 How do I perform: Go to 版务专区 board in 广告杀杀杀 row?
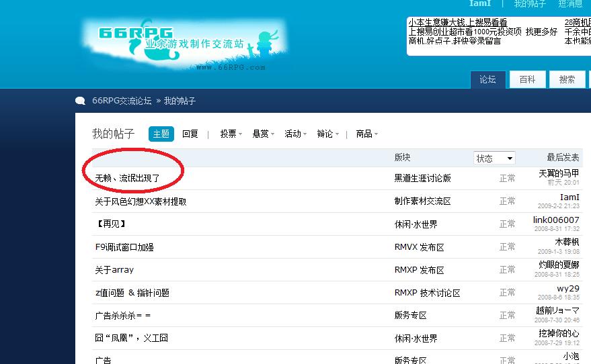tap(410, 316)
